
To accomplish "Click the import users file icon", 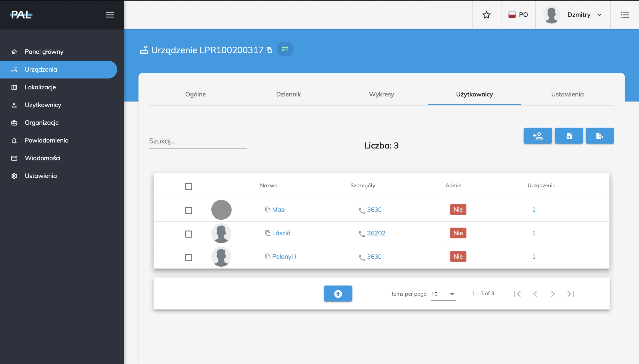I will 568,136.
